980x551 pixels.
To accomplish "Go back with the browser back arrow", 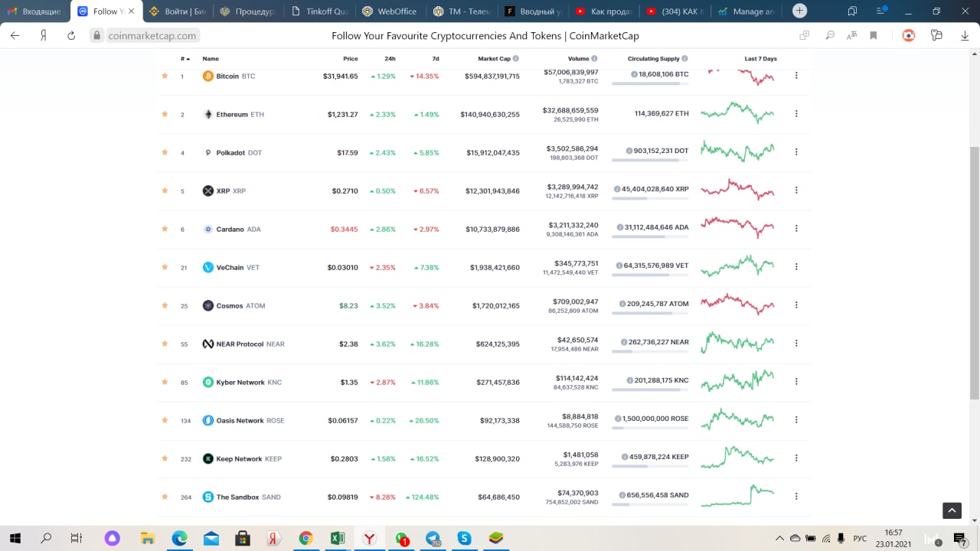I will (x=15, y=35).
